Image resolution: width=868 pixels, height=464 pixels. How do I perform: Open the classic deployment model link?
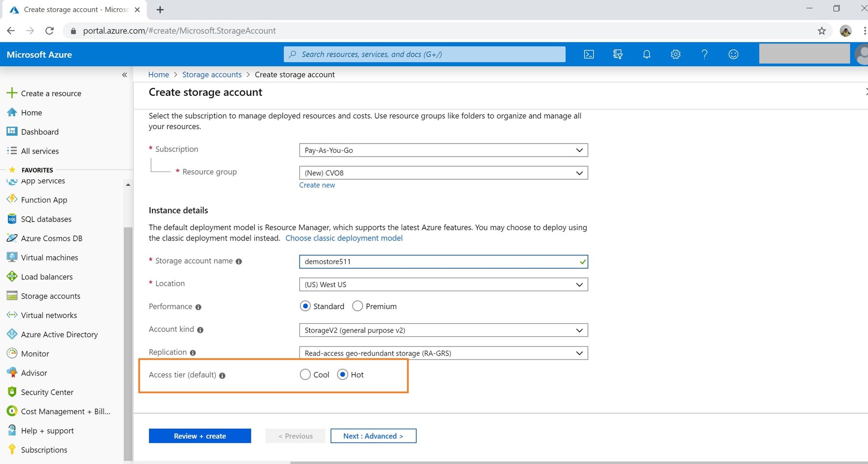[x=344, y=238]
